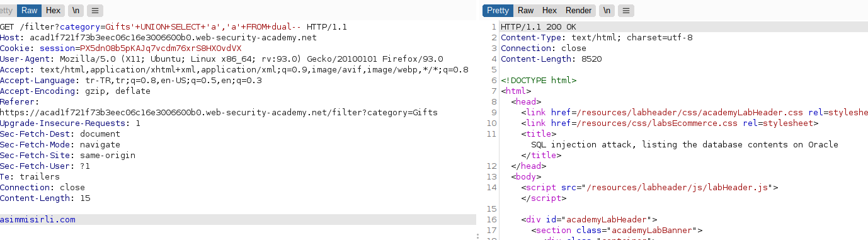Click the Accept-Language header line
The height and width of the screenshot is (240, 868).
(131, 80)
